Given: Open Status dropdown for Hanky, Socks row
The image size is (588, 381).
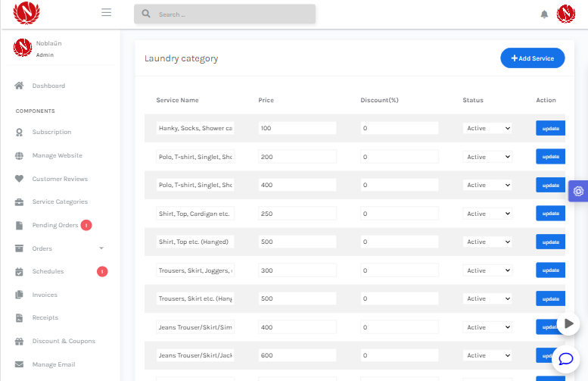Looking at the screenshot, I should [487, 128].
